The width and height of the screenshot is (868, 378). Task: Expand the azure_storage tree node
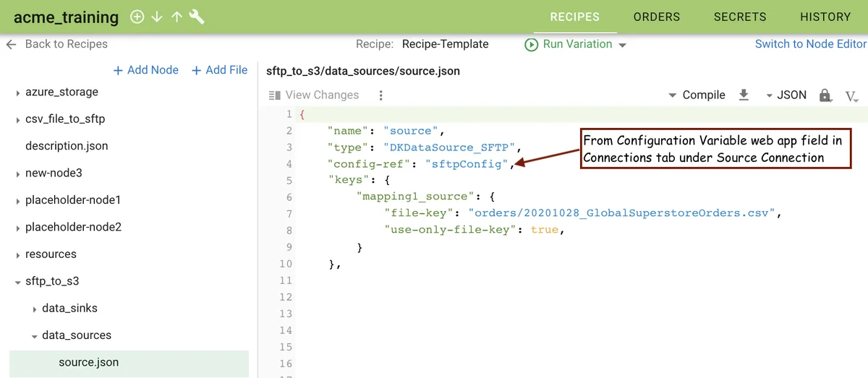18,93
